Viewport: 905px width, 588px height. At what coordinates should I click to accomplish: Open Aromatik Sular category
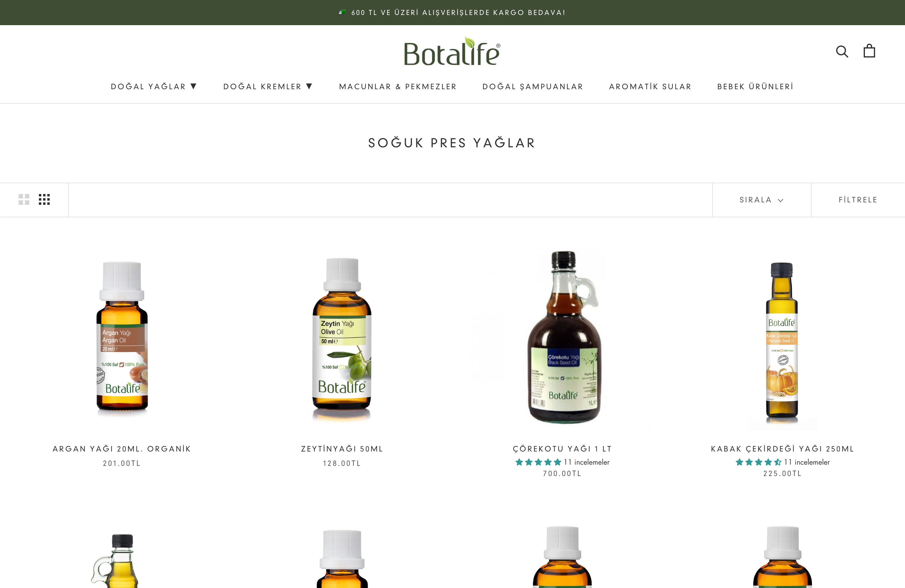click(650, 87)
